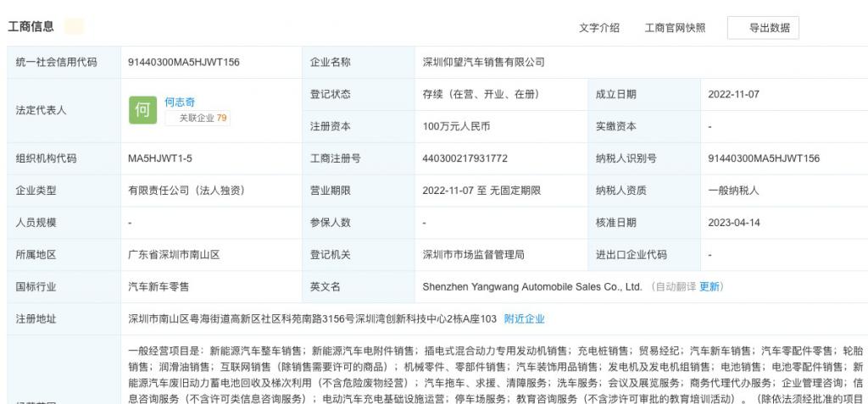Click the 汽车新车零售 industry value
This screenshot has width=868, height=404.
point(158,287)
